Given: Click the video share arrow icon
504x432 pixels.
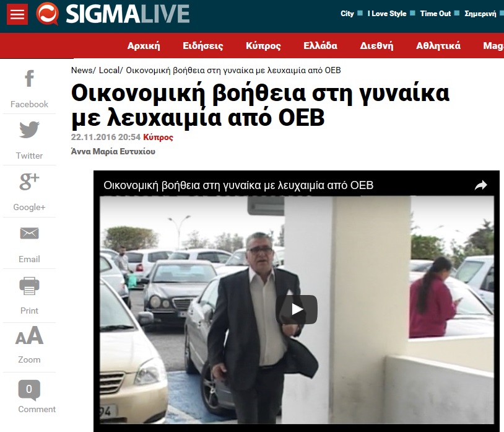Looking at the screenshot, I should click(481, 185).
